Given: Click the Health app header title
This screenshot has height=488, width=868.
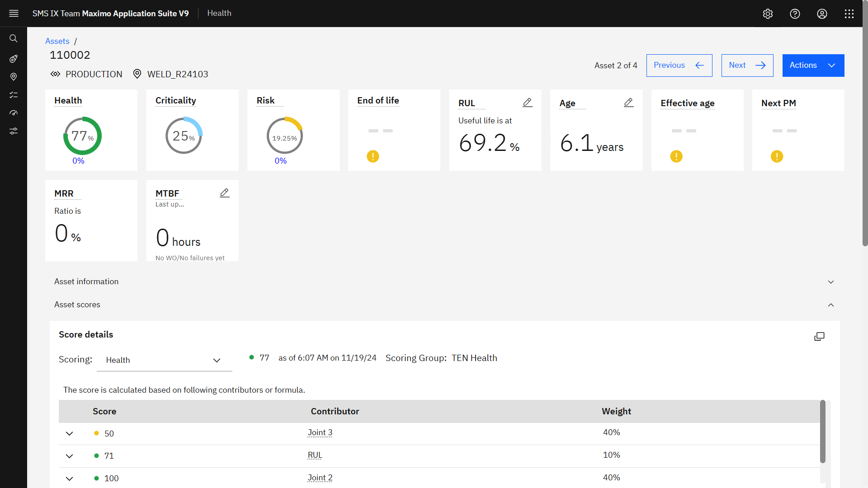Looking at the screenshot, I should [x=219, y=14].
